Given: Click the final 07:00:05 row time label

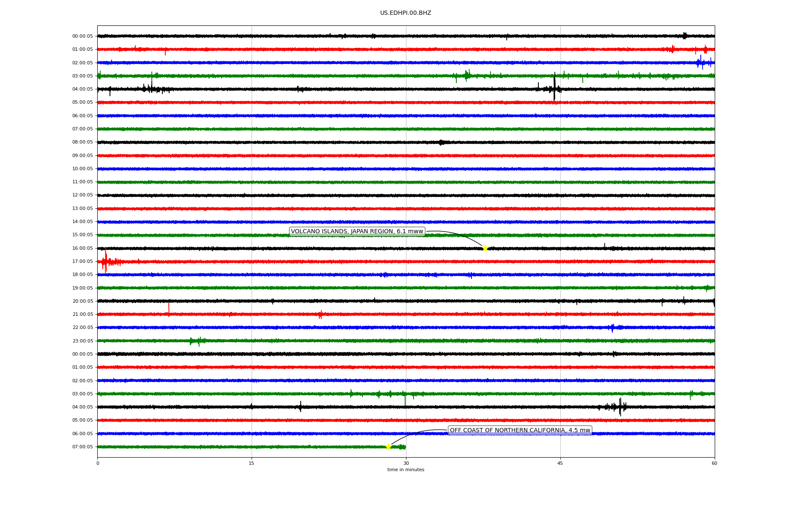Looking at the screenshot, I should (82, 447).
